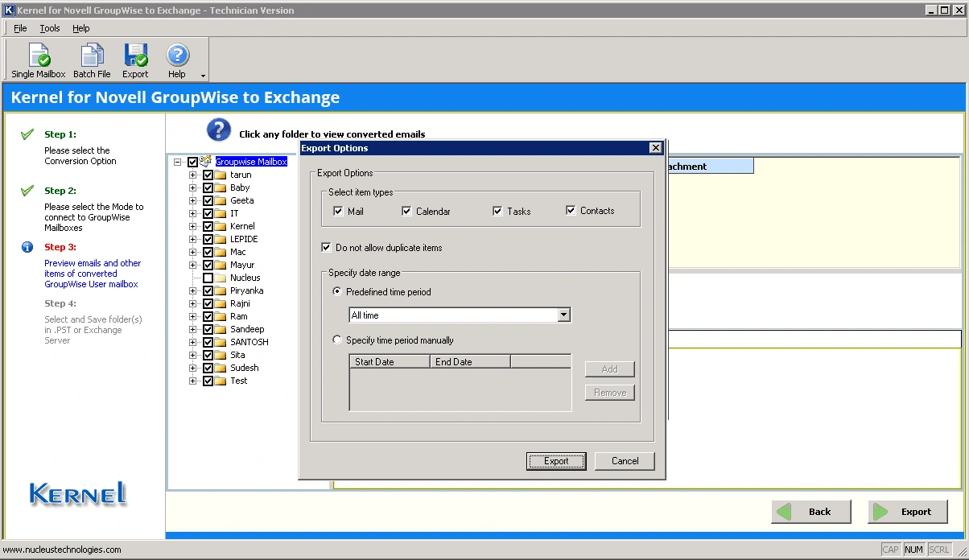969x560 pixels.
Task: Click the tarun folder icon
Action: click(221, 175)
